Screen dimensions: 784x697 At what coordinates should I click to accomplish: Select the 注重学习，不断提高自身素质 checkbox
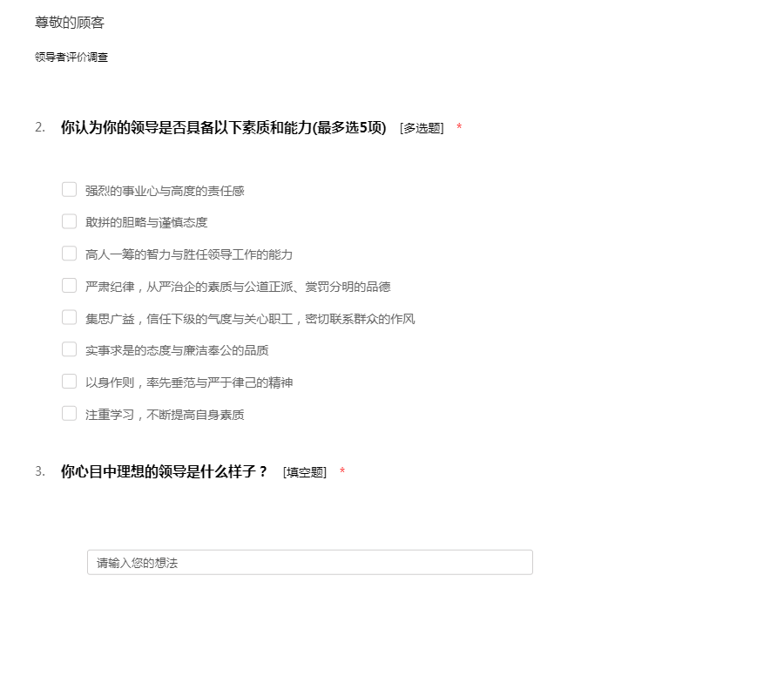coord(69,414)
